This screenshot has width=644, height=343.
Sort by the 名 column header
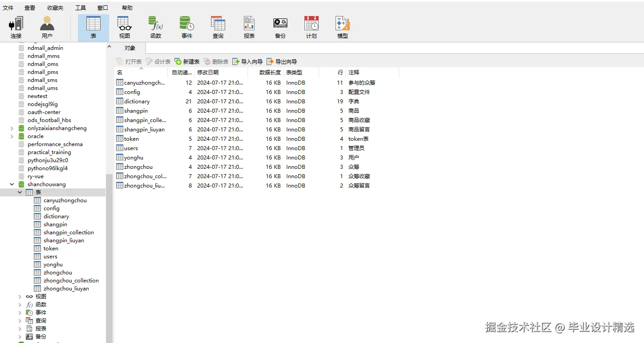141,72
